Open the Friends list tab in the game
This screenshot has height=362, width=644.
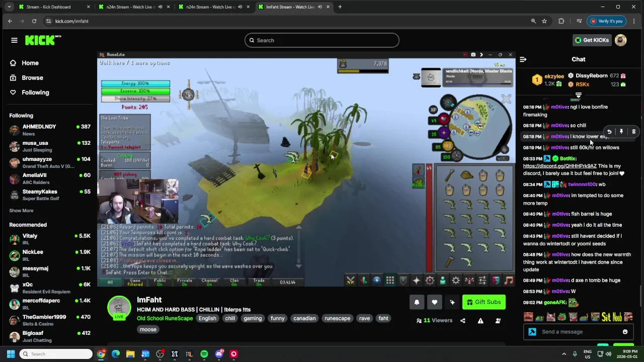tap(443, 281)
